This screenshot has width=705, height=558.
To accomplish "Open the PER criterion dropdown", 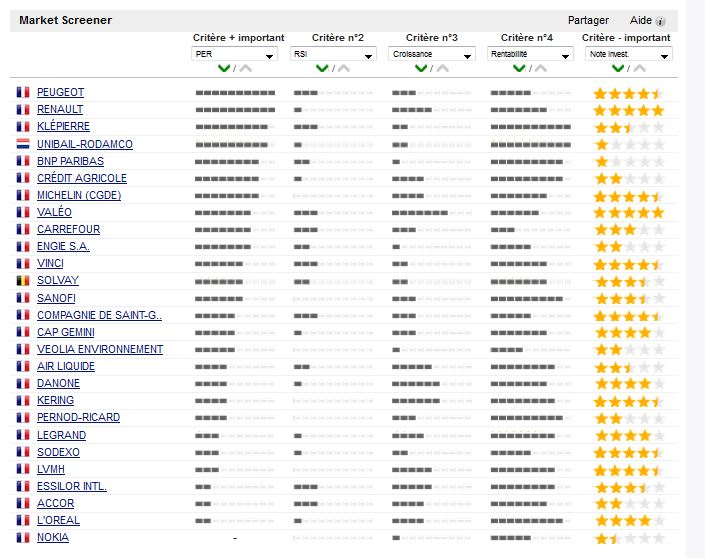I will (234, 54).
